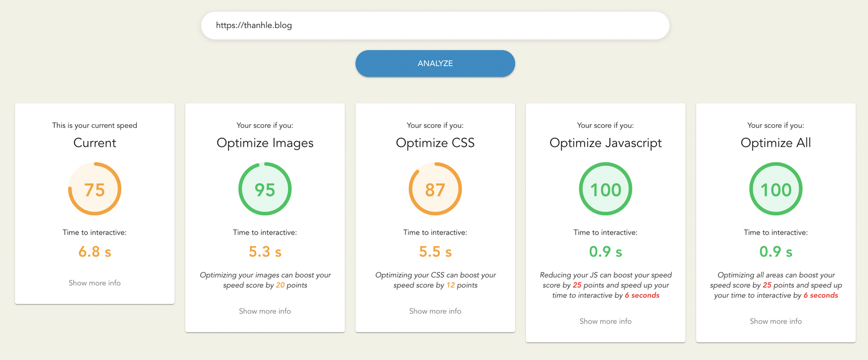
Task: Click the Optimize All score 100 gauge
Action: pyautogui.click(x=776, y=189)
